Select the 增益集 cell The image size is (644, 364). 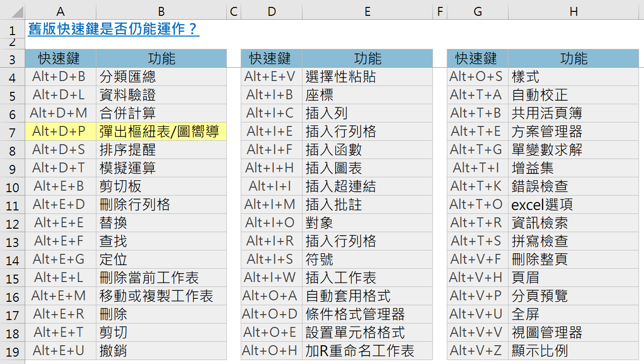pos(573,168)
